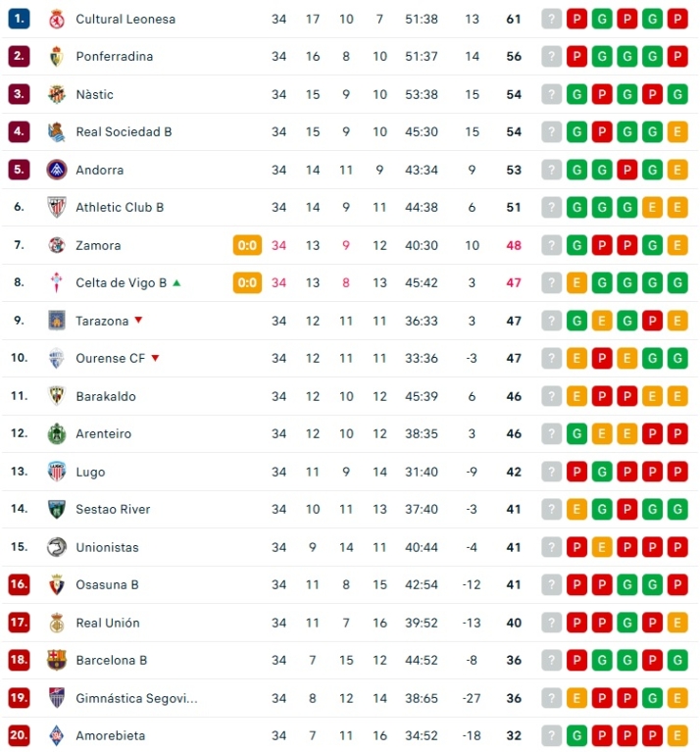Click Lugo's first red P form badge
The width and height of the screenshot is (700, 752).
coord(576,472)
